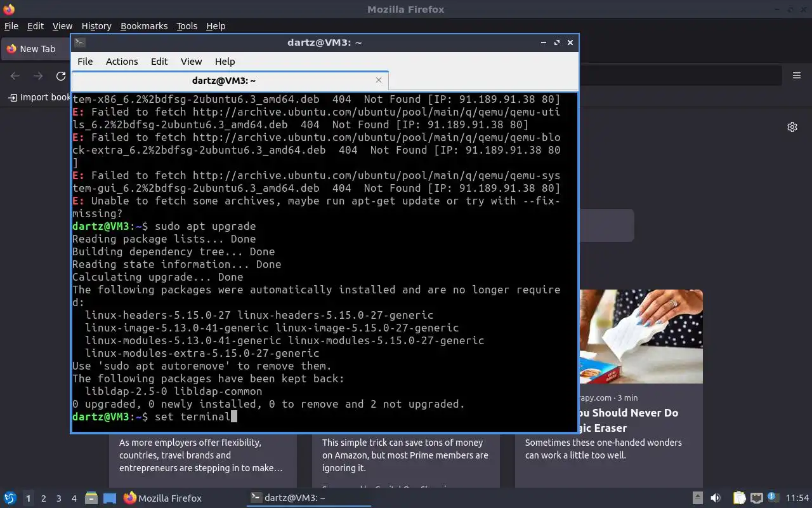Image resolution: width=812 pixels, height=508 pixels.
Task: Open update notifier tray icon
Action: click(x=773, y=498)
